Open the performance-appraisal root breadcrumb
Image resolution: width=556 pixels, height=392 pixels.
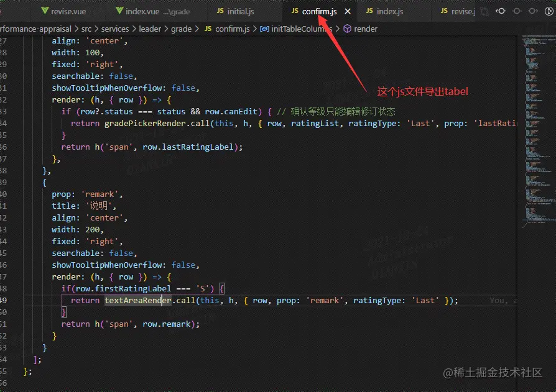pyautogui.click(x=35, y=29)
